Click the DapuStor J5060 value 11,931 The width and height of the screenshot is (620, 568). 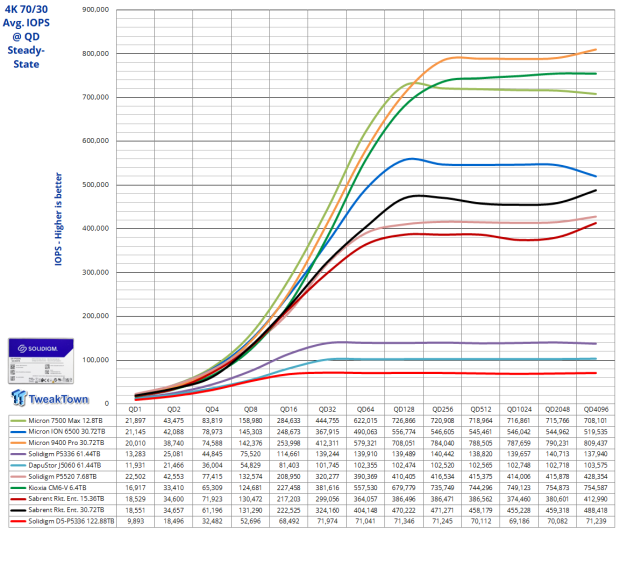click(135, 465)
